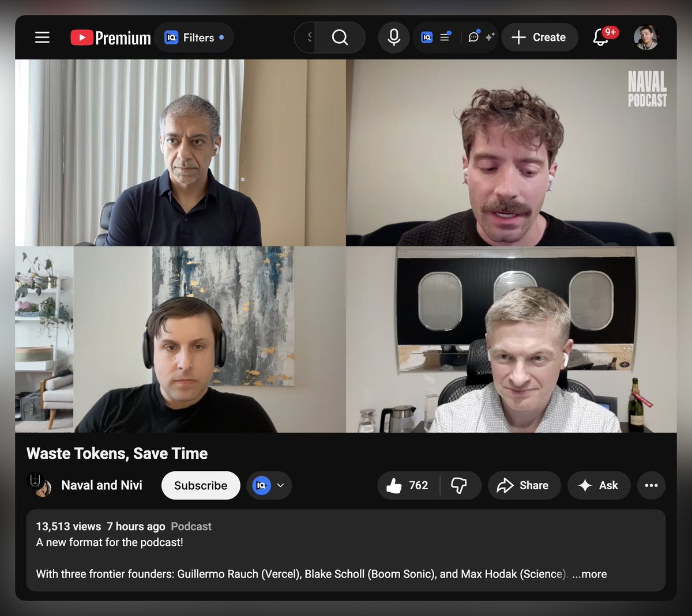The height and width of the screenshot is (616, 692).
Task: Expand description with ...more
Action: (x=589, y=574)
